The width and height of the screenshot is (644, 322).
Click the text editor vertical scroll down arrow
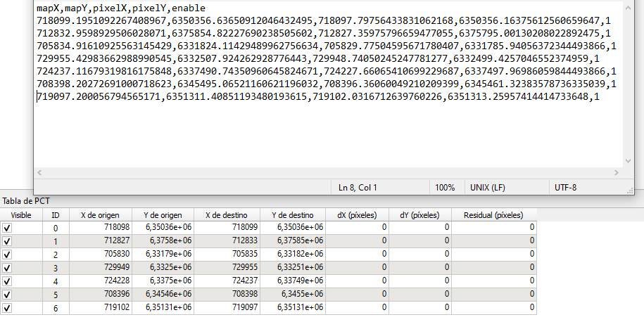628,161
